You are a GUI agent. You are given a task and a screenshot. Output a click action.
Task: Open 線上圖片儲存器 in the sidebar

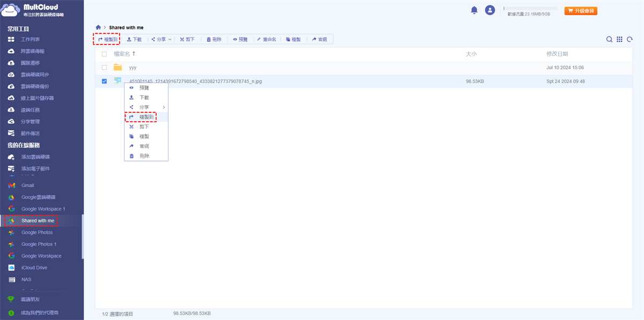pos(37,98)
